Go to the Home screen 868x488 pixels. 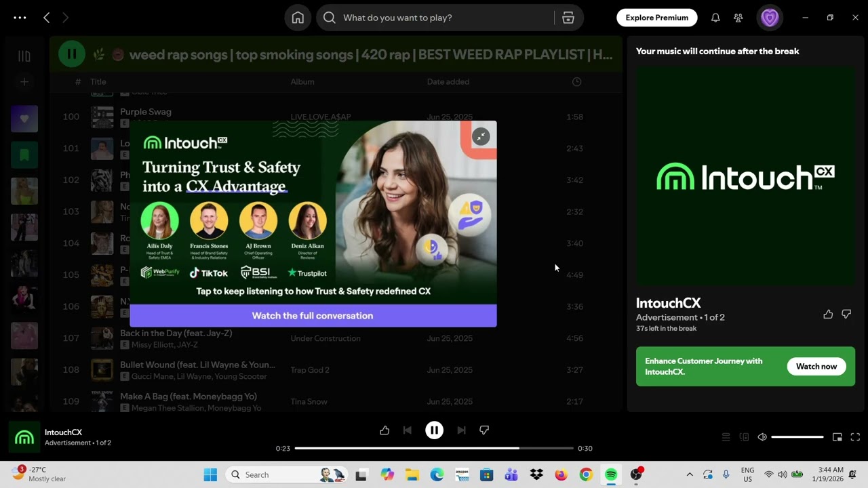pos(298,18)
